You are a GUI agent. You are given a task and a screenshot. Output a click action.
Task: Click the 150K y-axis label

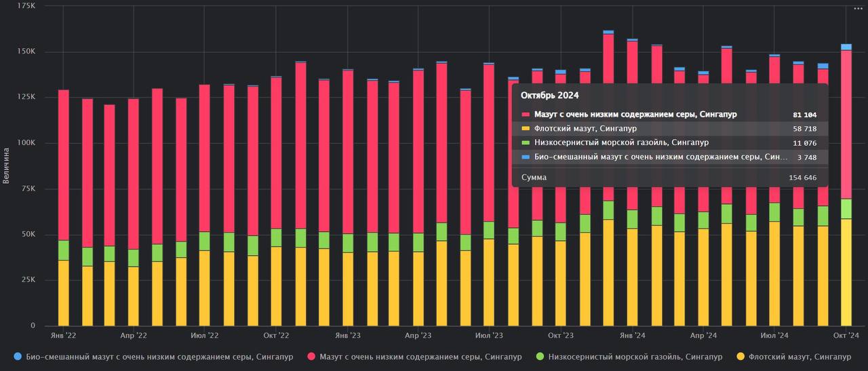(26, 52)
